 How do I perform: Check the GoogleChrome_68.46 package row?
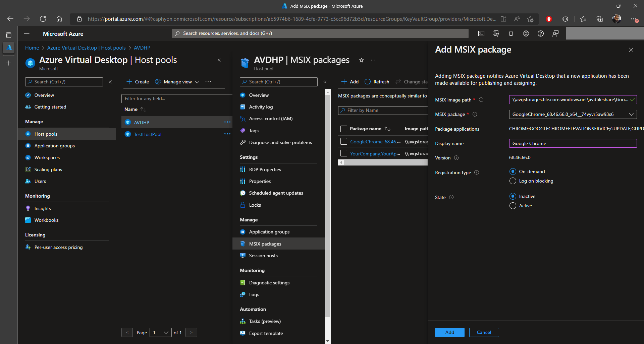344,141
